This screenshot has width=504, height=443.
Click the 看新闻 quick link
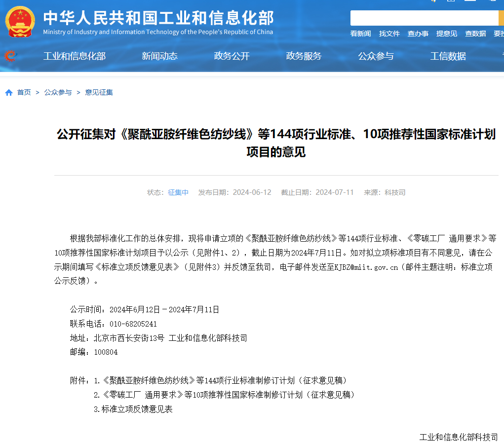point(360,34)
